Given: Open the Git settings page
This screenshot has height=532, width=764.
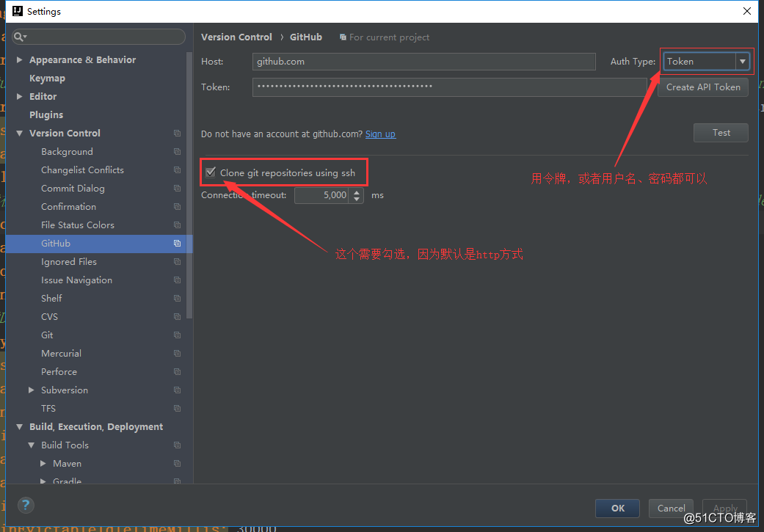Looking at the screenshot, I should [x=47, y=335].
